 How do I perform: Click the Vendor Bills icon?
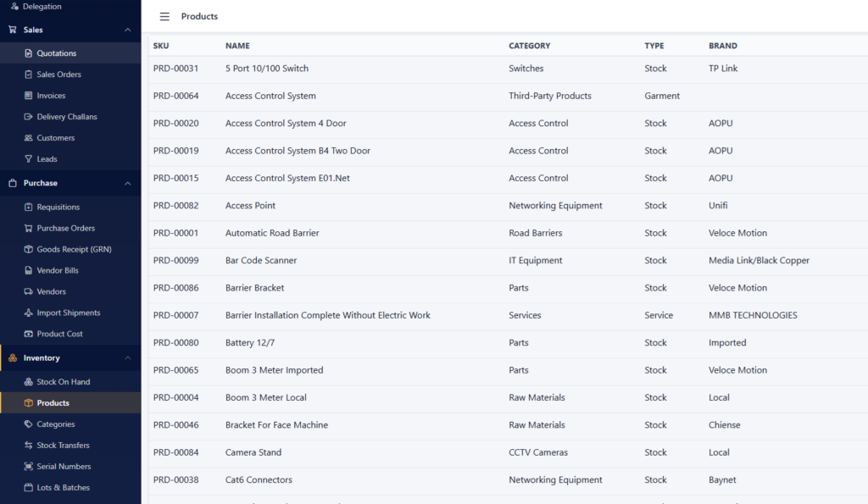coord(28,270)
